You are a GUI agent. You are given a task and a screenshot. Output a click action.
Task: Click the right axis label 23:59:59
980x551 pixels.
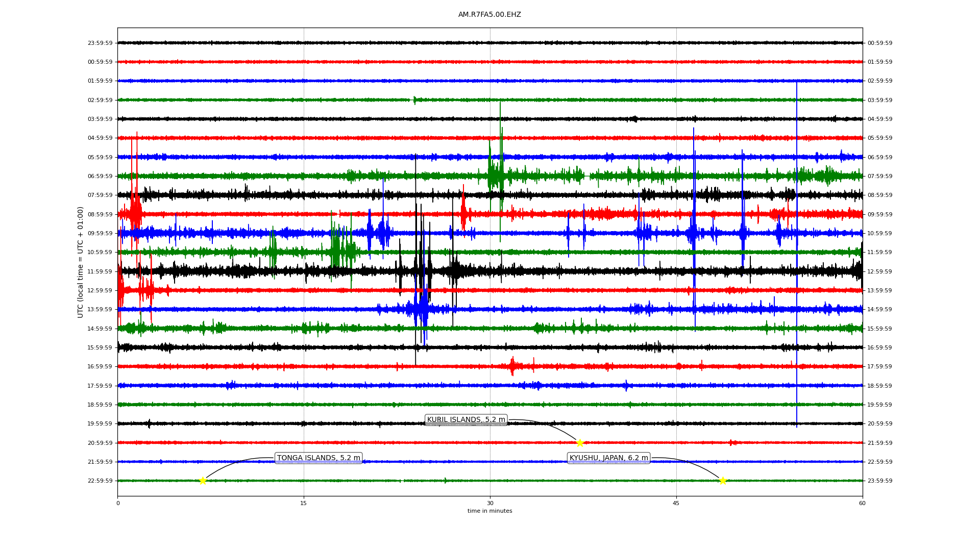point(880,481)
